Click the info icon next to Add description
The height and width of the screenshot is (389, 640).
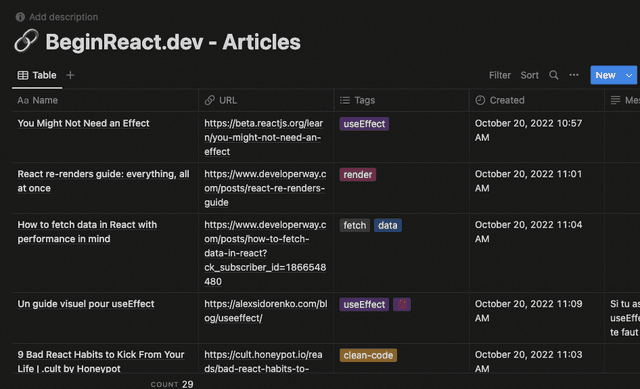pos(20,17)
